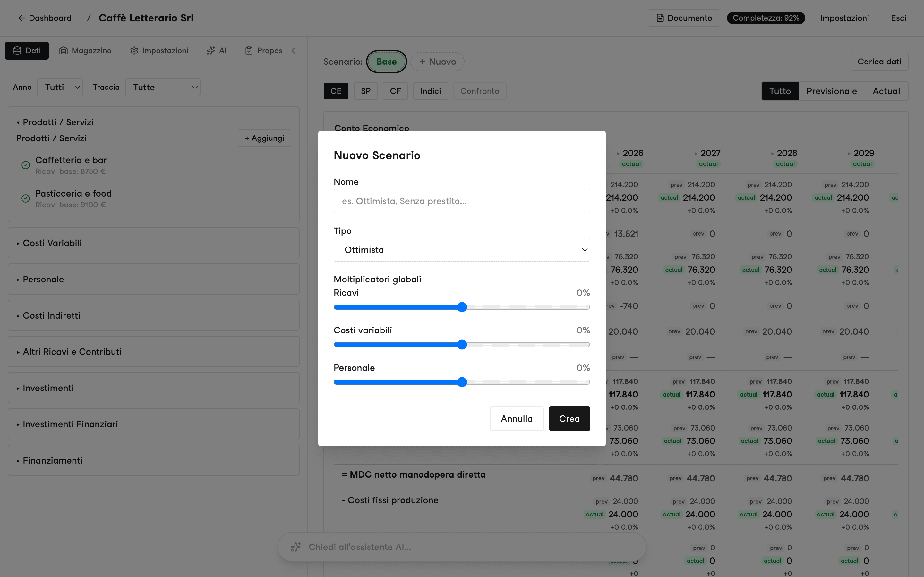Switch to the SP statement tab

(365, 91)
